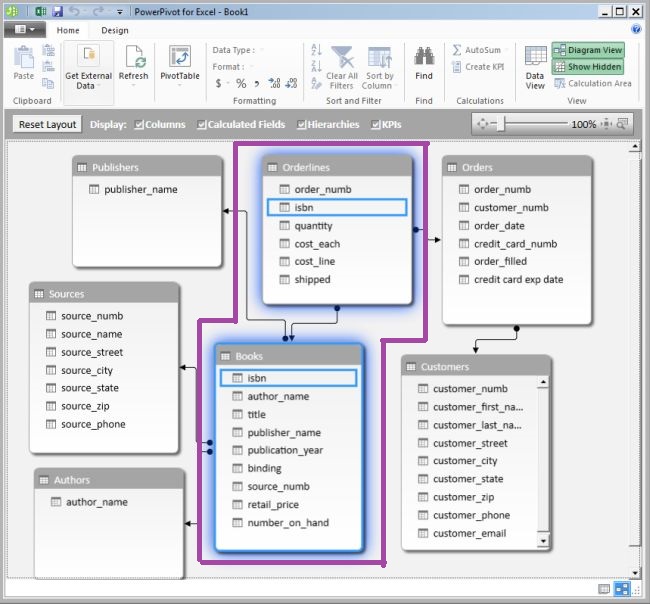Open Quick Access Toolbar customize arrow
The image size is (650, 604).
point(120,12)
